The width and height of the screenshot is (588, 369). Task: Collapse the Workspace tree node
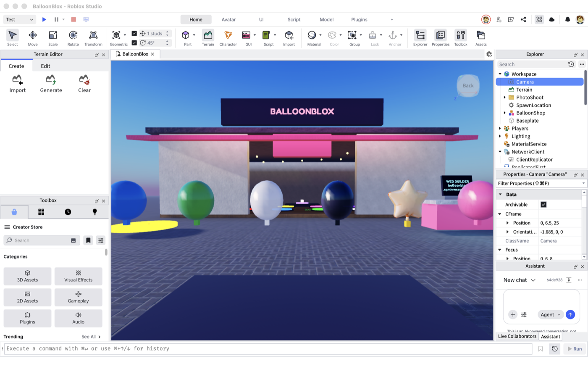click(500, 74)
